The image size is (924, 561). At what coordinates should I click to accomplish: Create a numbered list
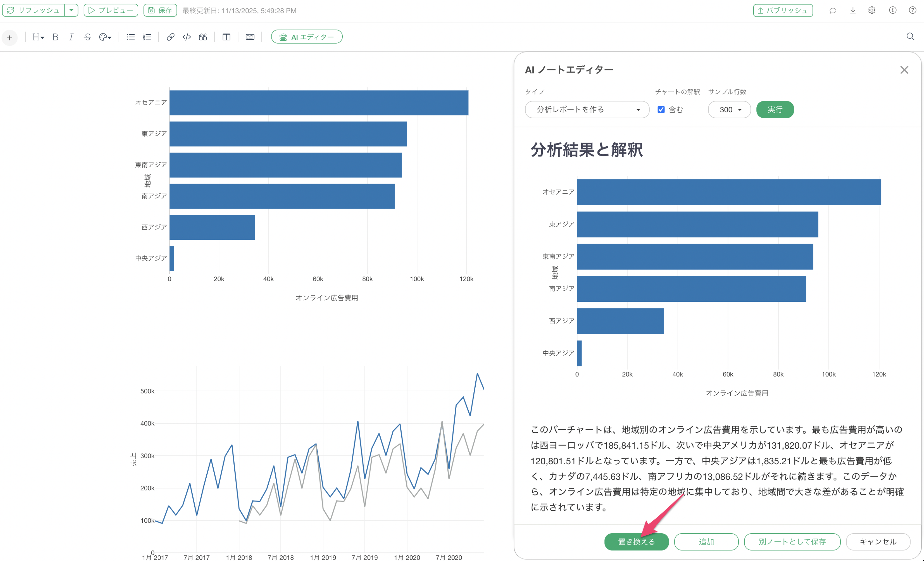click(147, 37)
